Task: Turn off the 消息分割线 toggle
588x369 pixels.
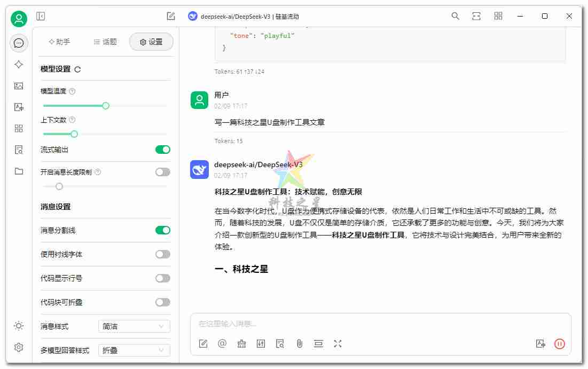Action: 162,230
